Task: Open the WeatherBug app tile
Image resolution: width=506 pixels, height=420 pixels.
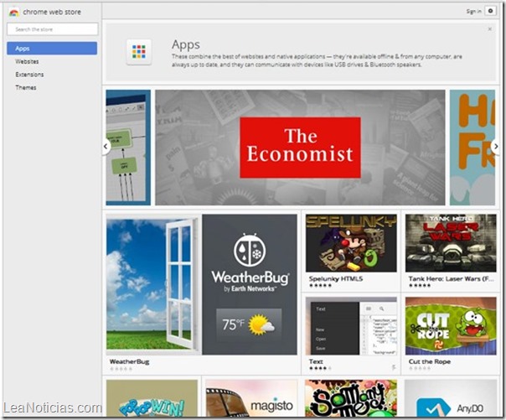Action: pos(202,283)
